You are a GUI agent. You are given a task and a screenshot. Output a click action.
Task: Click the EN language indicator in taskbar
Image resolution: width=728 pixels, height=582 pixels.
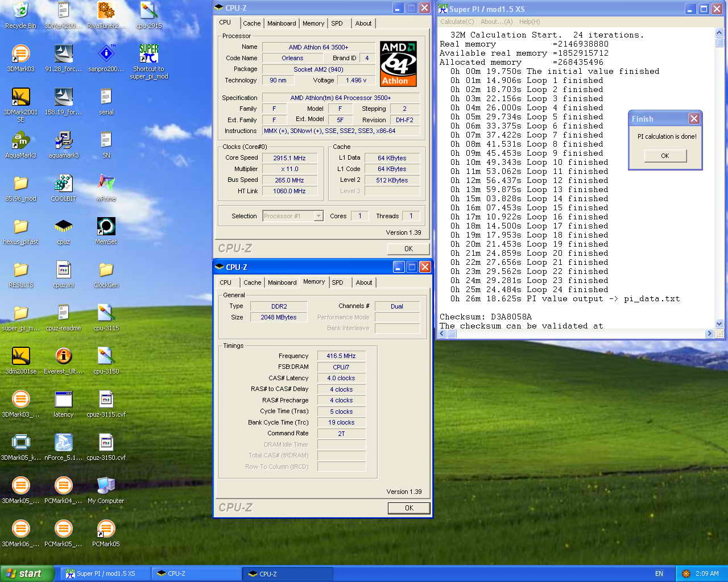659,573
